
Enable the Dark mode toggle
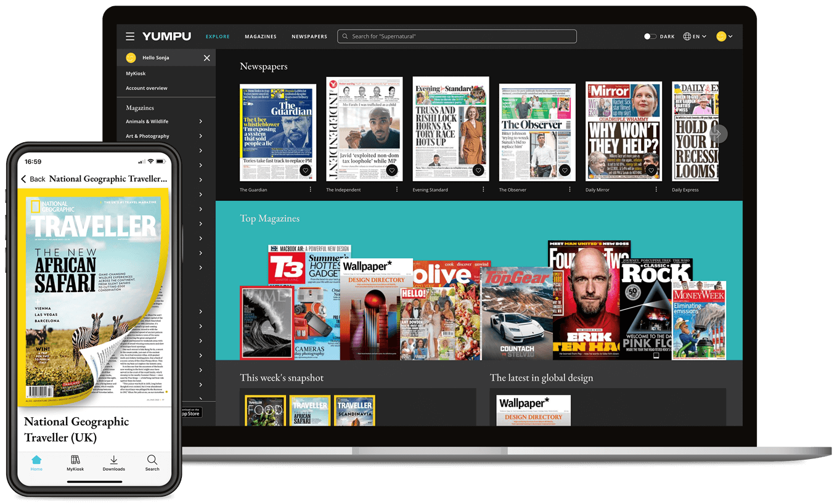coord(650,36)
